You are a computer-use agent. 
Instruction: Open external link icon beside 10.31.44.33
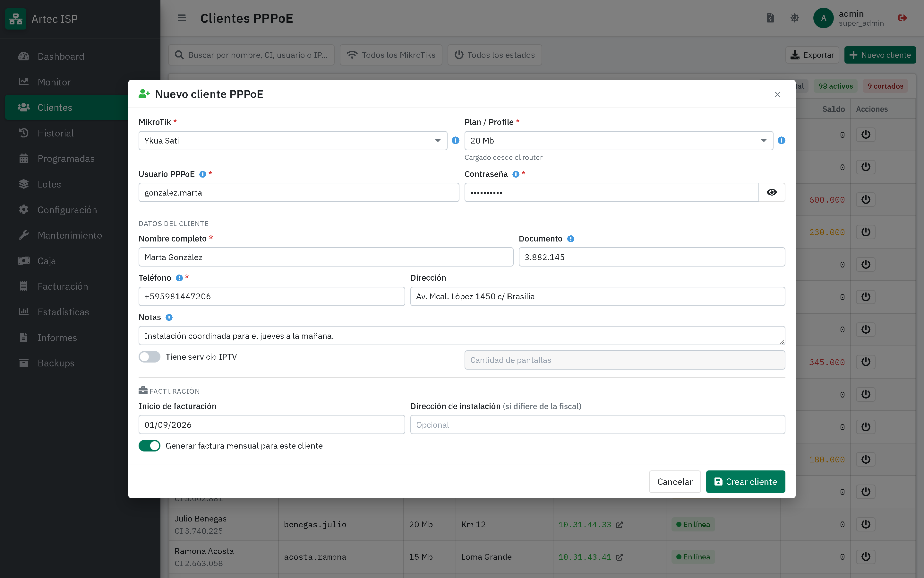[x=619, y=525]
